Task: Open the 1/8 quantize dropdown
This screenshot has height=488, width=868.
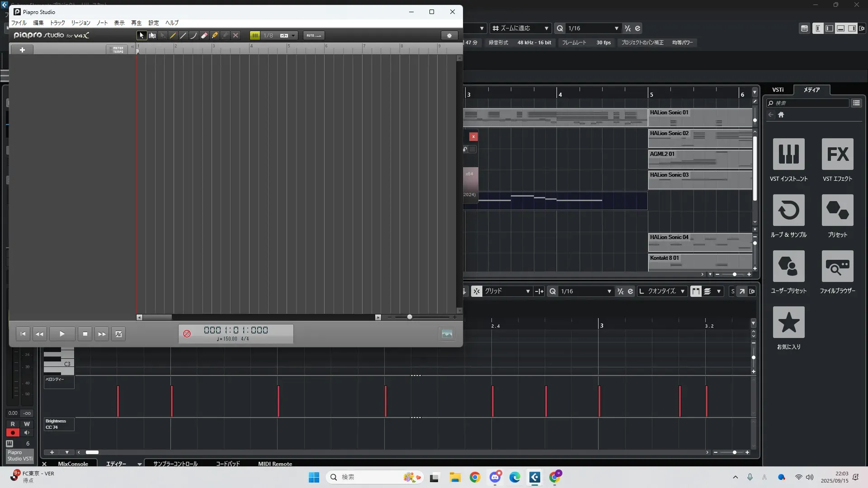Action: (293, 36)
